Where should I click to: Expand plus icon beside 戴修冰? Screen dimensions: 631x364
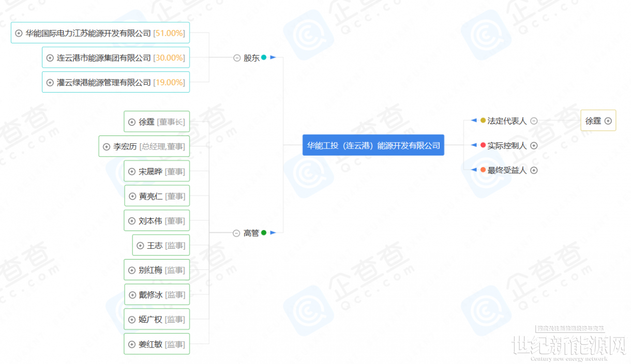[x=132, y=295]
